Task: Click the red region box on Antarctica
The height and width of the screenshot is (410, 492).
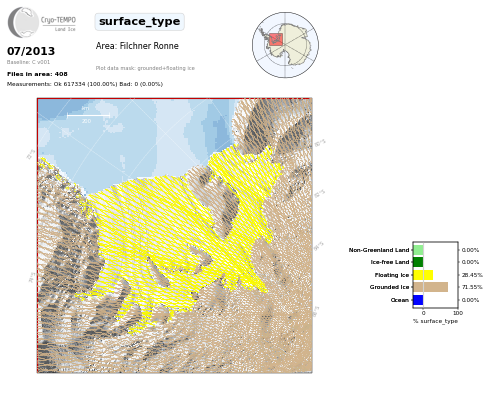Action: [x=276, y=39]
